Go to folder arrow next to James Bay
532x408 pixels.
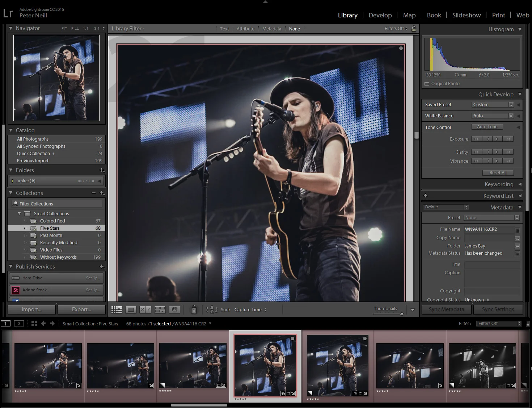(x=517, y=246)
